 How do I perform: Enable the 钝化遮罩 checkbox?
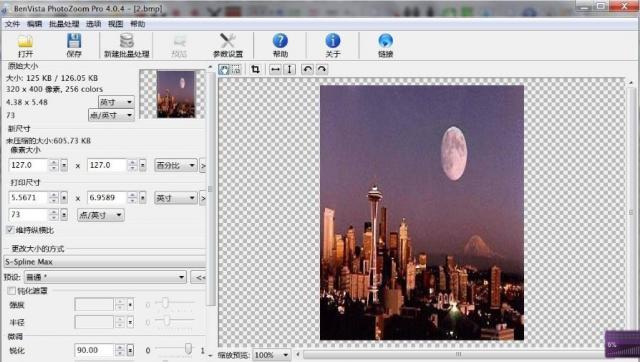point(11,291)
